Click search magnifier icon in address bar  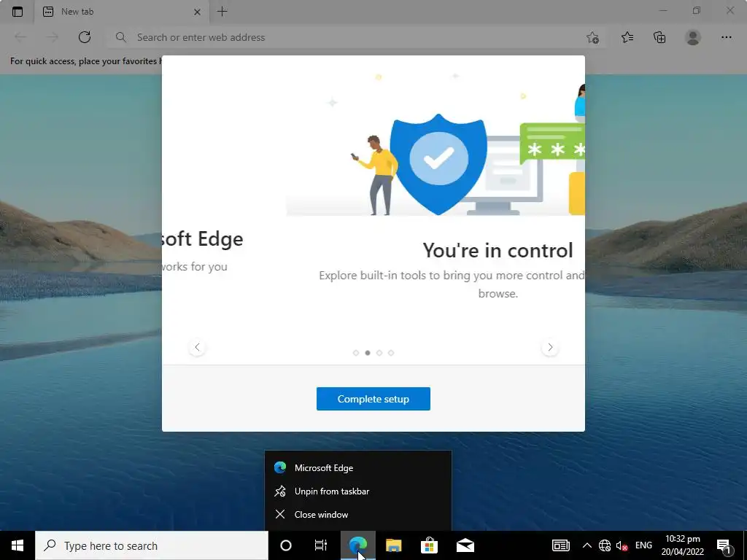(121, 37)
